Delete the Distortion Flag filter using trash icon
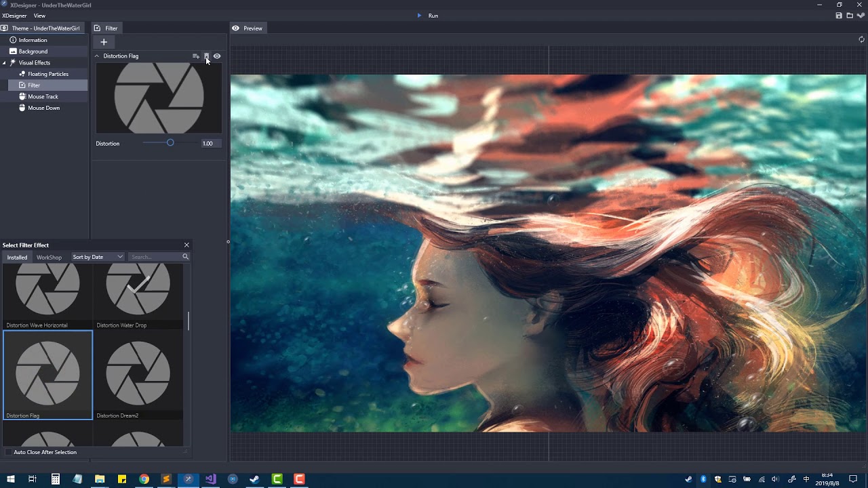 click(x=206, y=56)
